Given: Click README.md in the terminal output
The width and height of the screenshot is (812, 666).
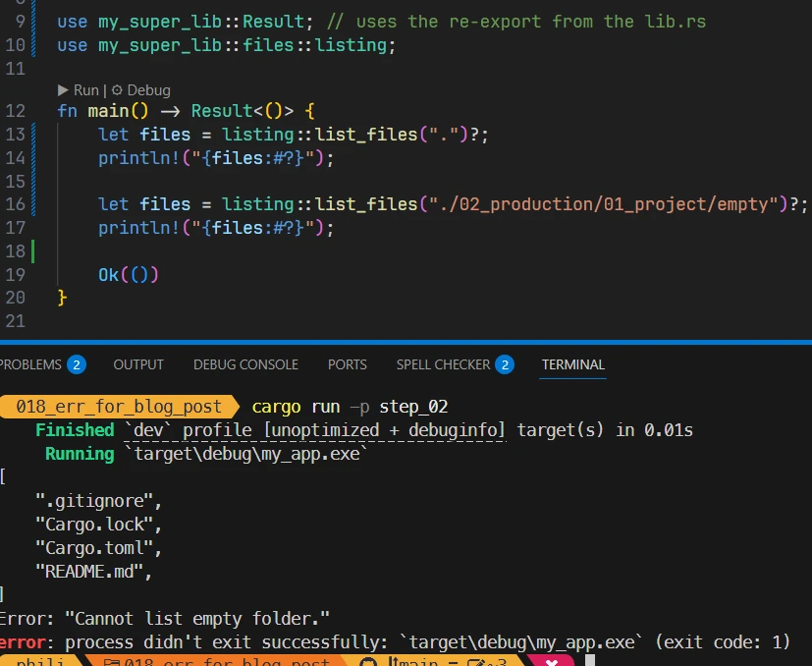Looking at the screenshot, I should pos(93,572).
